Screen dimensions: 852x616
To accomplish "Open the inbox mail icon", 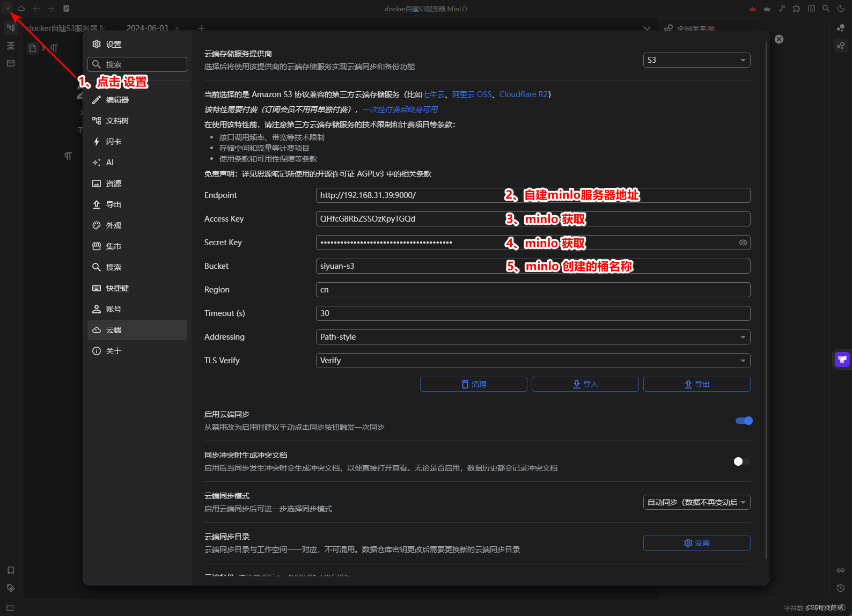I will coord(11,63).
